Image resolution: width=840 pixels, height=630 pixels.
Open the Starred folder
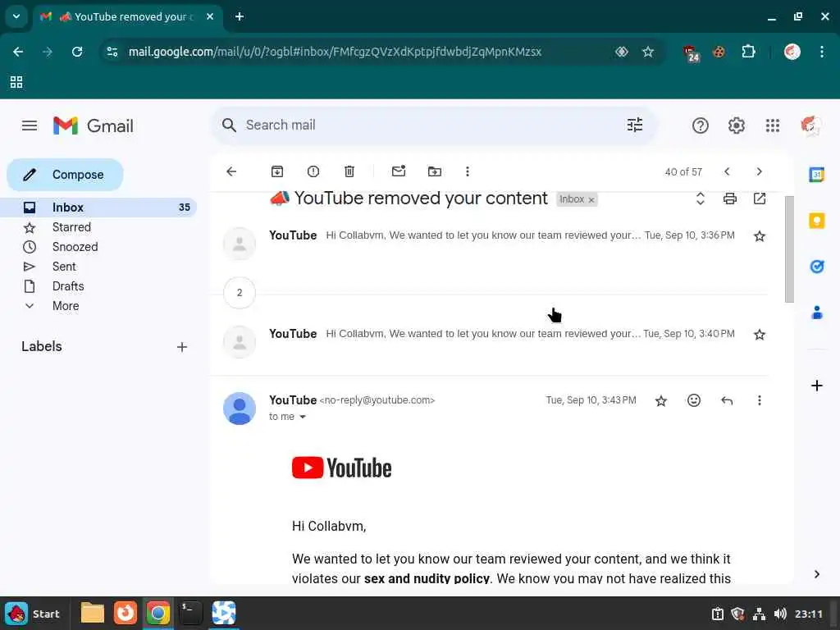click(x=71, y=227)
